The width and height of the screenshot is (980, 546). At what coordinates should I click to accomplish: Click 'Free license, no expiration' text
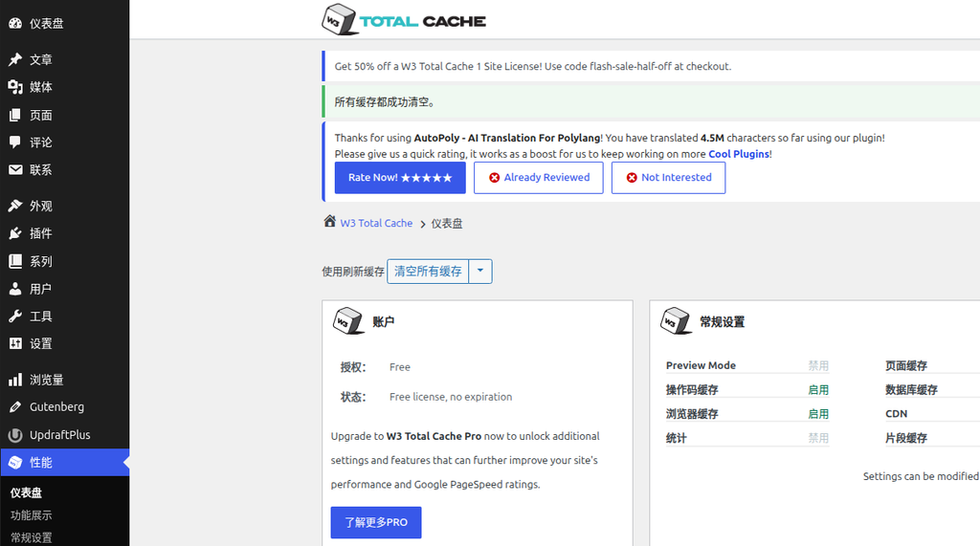point(451,397)
